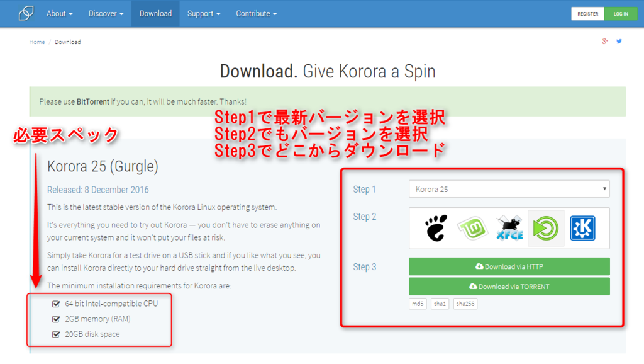
Task: Toggle the 2GB memory (RAM) checkbox
Action: click(56, 319)
